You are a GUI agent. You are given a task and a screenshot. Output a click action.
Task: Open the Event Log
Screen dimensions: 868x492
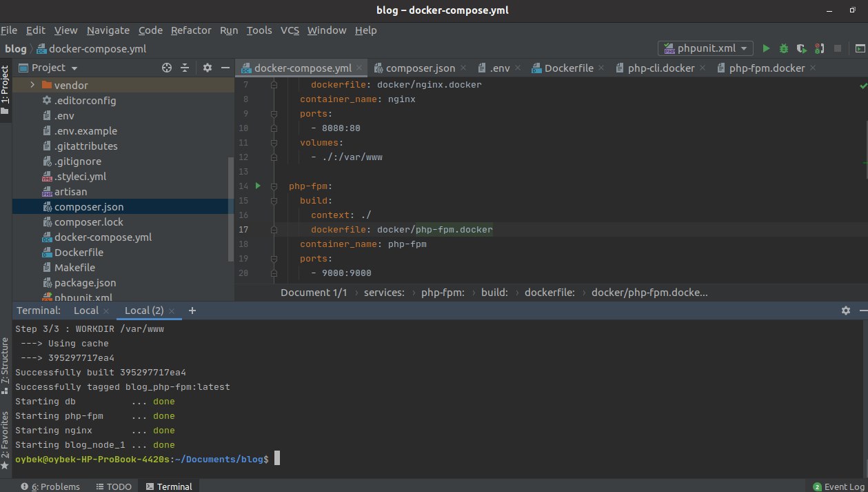[x=837, y=486]
